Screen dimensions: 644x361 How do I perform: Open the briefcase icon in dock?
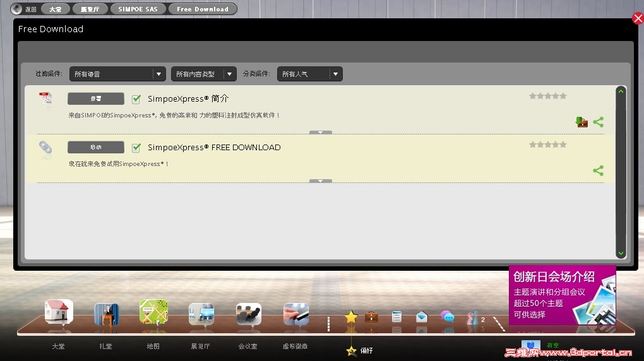pos(371,317)
